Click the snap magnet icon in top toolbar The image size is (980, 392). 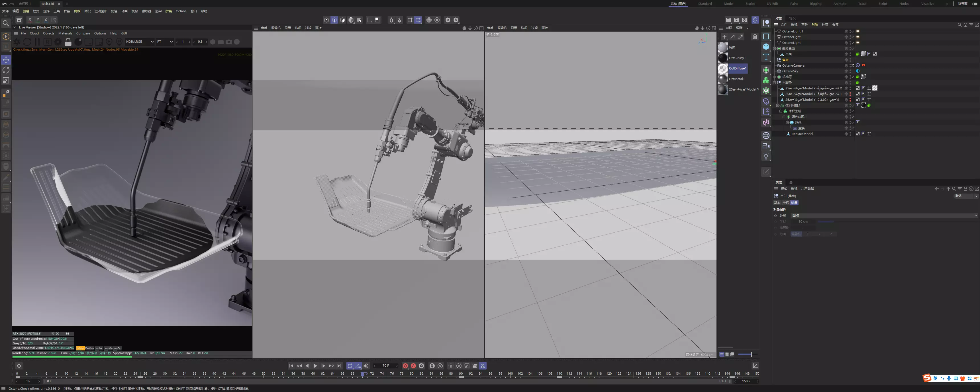pos(391,20)
